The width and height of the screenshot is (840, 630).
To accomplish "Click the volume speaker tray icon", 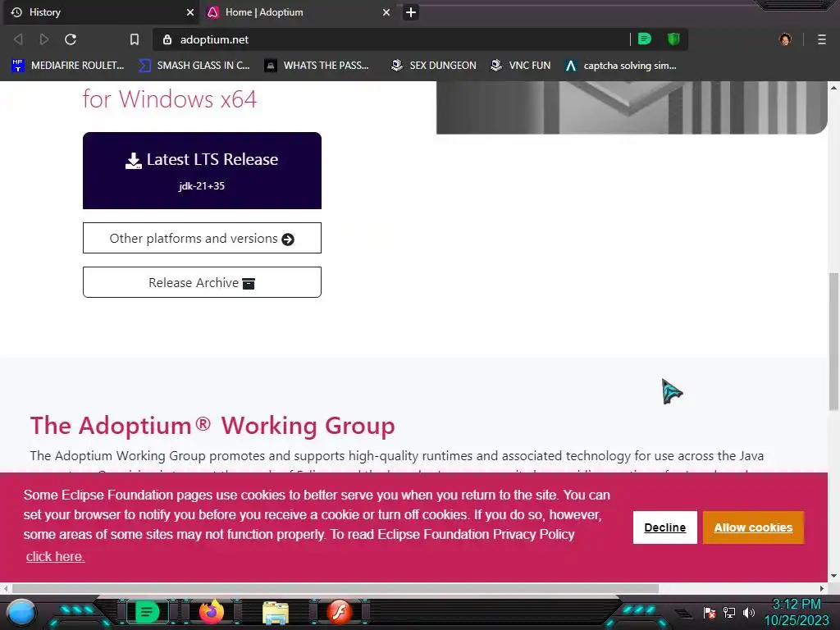I will pos(749,612).
